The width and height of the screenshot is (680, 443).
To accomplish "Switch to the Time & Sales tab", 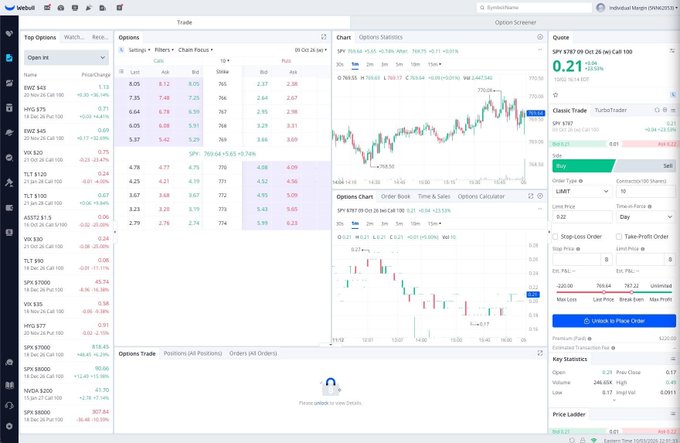I will (x=434, y=196).
